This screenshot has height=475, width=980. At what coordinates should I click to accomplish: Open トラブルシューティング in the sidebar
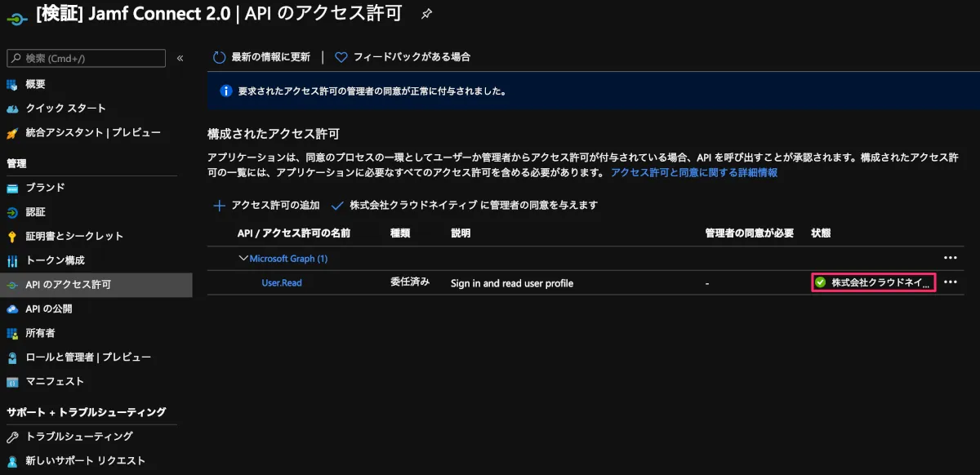click(79, 437)
